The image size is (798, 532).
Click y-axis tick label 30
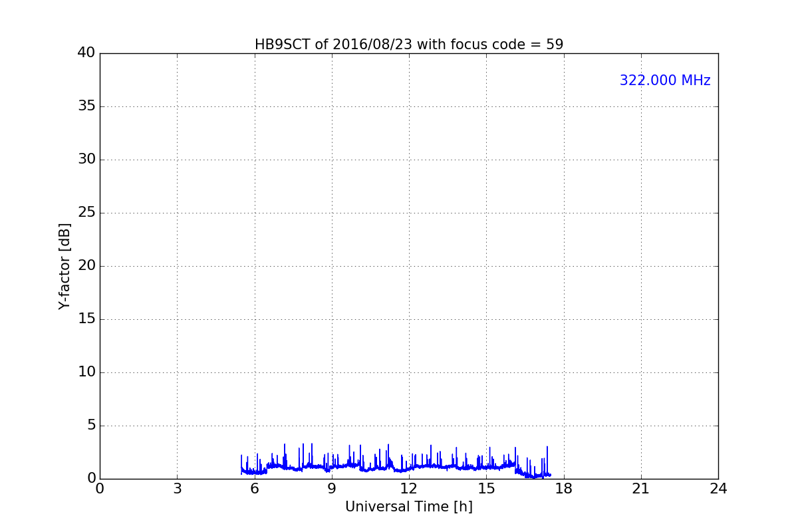(86, 160)
